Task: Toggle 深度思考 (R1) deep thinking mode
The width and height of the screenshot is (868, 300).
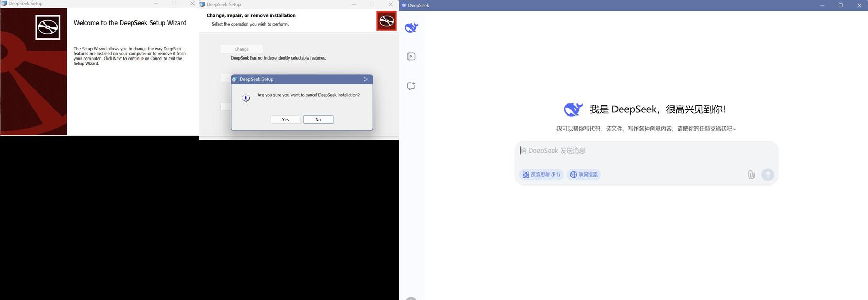Action: (541, 175)
